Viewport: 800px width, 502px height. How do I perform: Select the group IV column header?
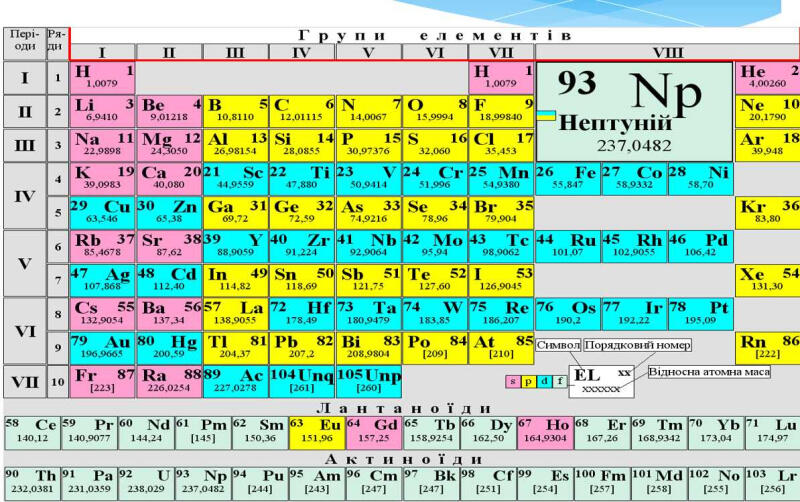(302, 52)
